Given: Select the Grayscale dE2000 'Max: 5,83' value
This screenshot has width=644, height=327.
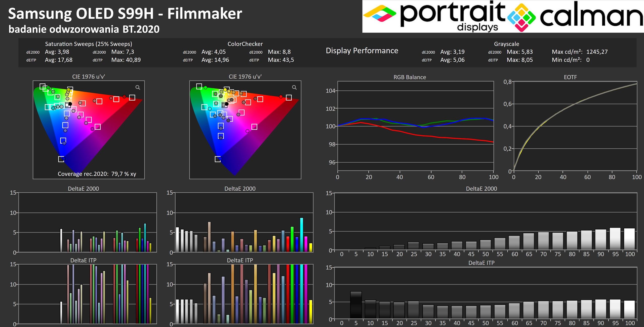Looking at the screenshot, I should pos(520,52).
